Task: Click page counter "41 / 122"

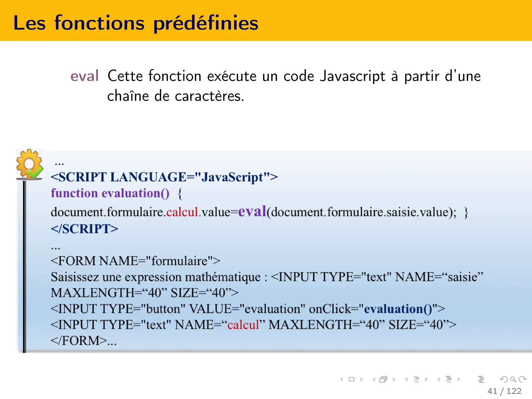Action: point(504,391)
